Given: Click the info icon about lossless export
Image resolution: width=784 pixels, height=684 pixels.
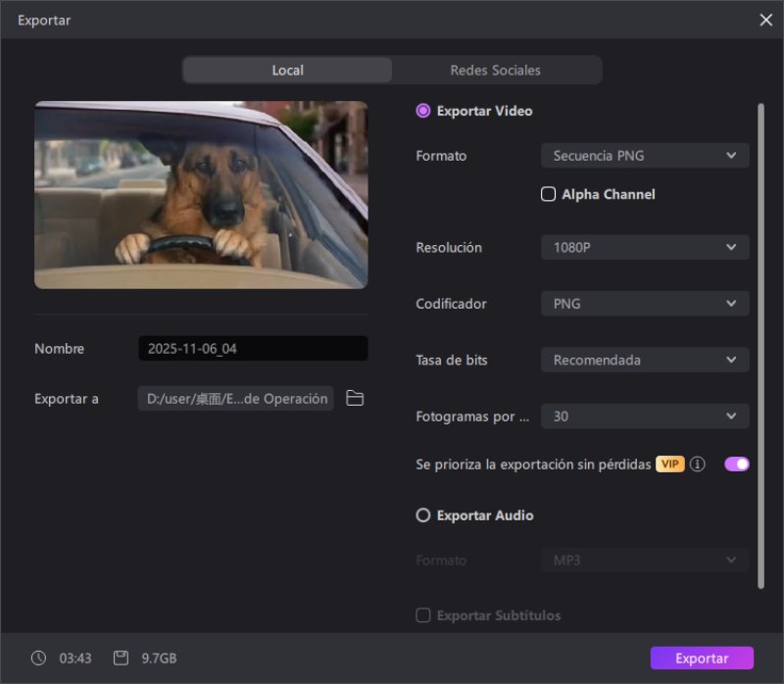Looking at the screenshot, I should click(697, 464).
